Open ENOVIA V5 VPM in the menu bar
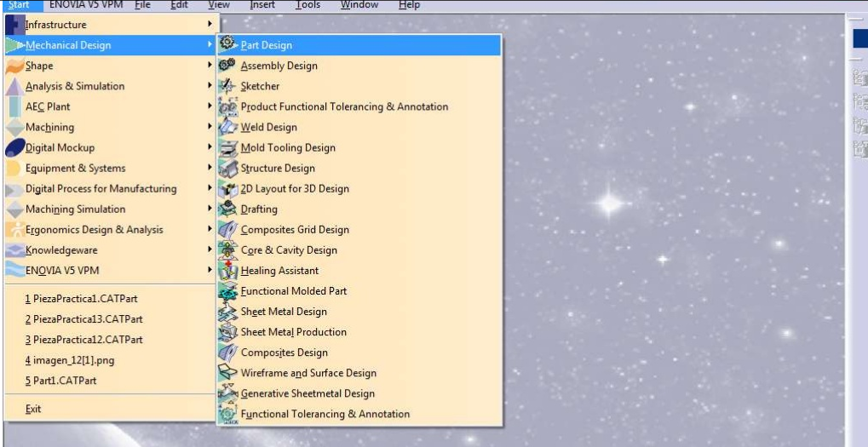868x447 pixels. [x=84, y=4]
